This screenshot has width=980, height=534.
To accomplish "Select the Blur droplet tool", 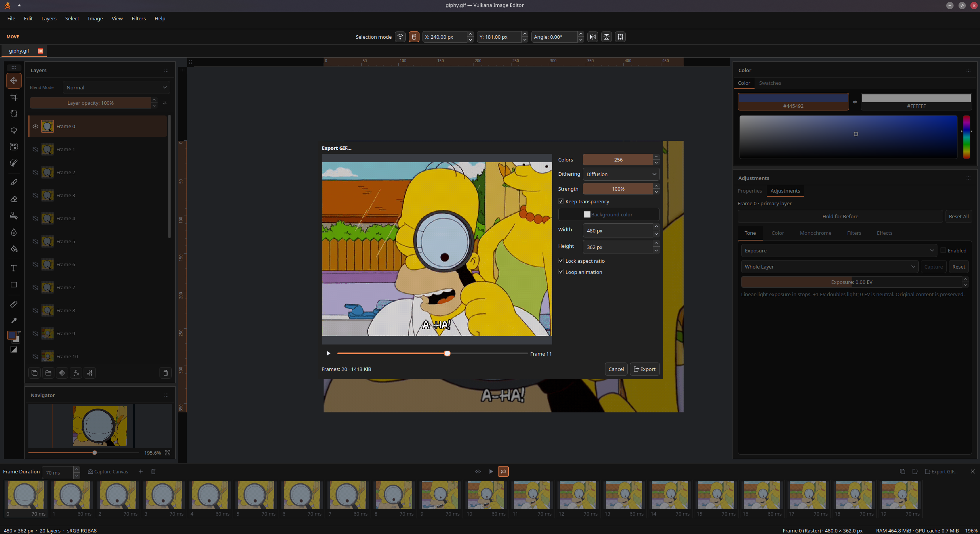I will pyautogui.click(x=14, y=232).
